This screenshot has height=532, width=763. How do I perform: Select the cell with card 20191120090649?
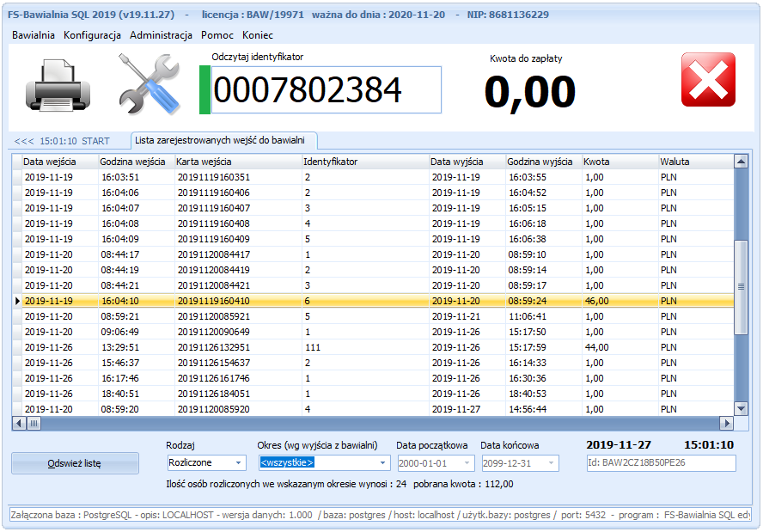pos(239,332)
